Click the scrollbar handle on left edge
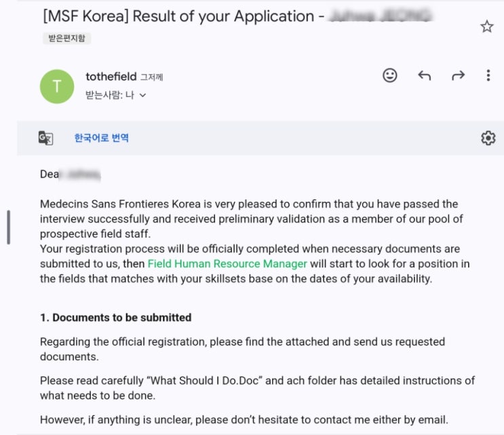This screenshot has width=504, height=435. pos(8,227)
